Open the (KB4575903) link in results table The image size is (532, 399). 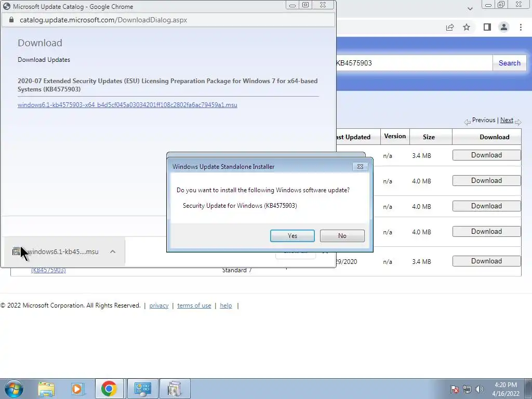[48, 270]
